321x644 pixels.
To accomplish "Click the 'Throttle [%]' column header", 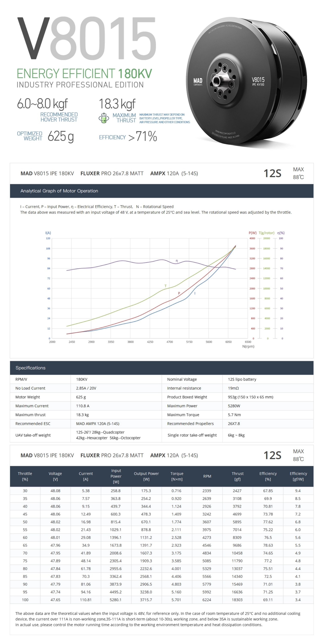I will [x=25, y=476].
